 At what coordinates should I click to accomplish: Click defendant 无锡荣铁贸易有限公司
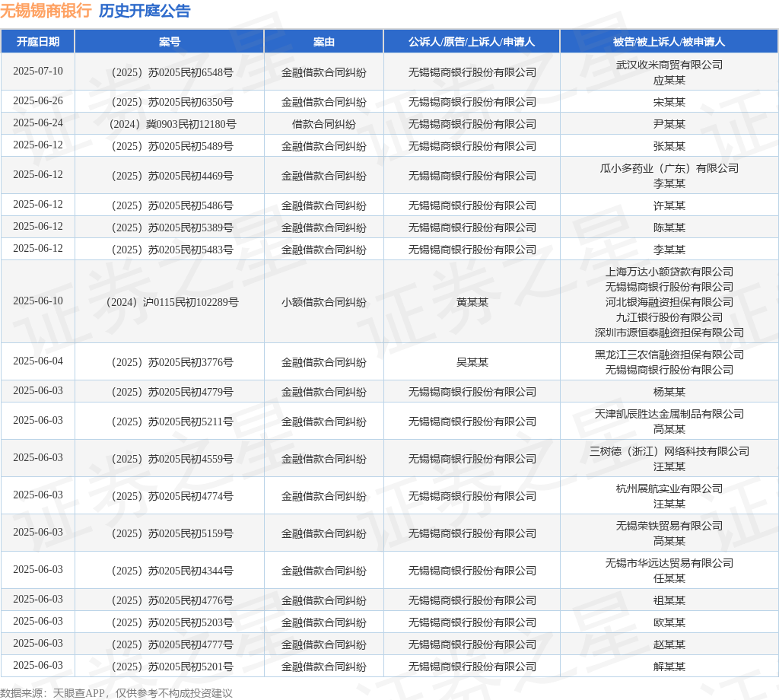[669, 526]
